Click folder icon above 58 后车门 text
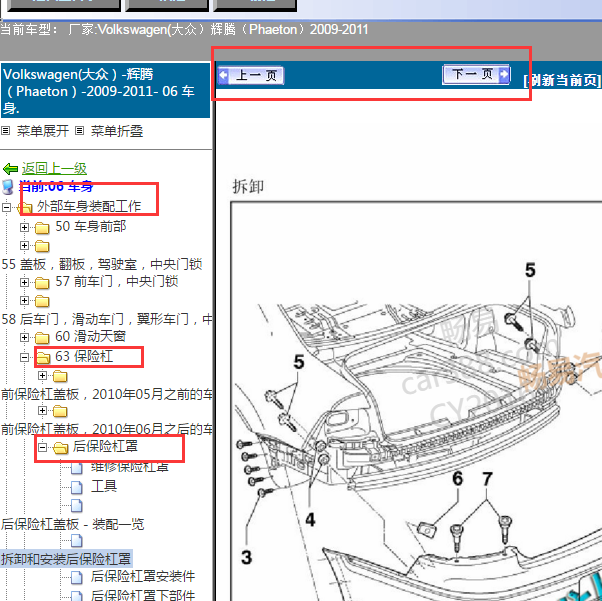The image size is (602, 601). click(x=42, y=301)
